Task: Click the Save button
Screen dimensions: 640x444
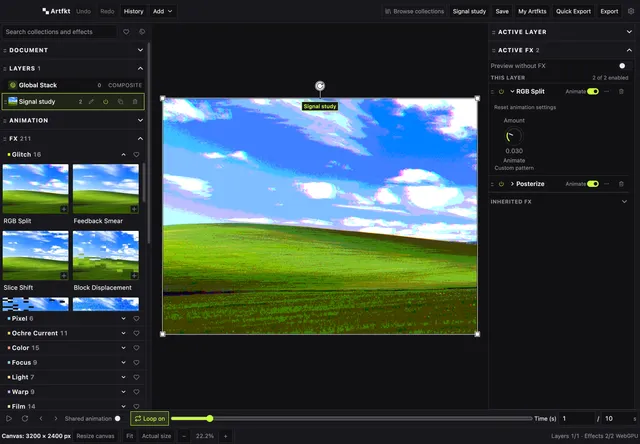Action: click(x=502, y=11)
